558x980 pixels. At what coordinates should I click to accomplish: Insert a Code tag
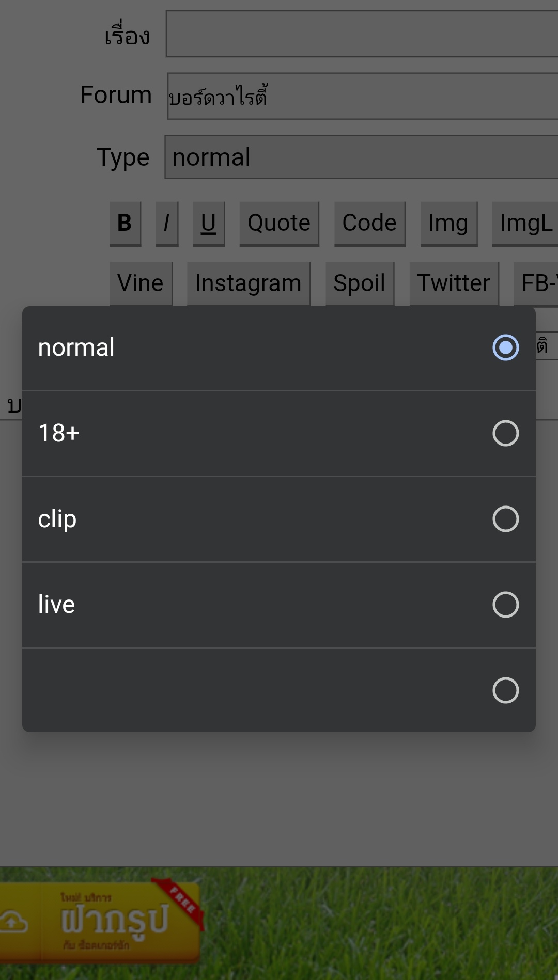coord(369,224)
